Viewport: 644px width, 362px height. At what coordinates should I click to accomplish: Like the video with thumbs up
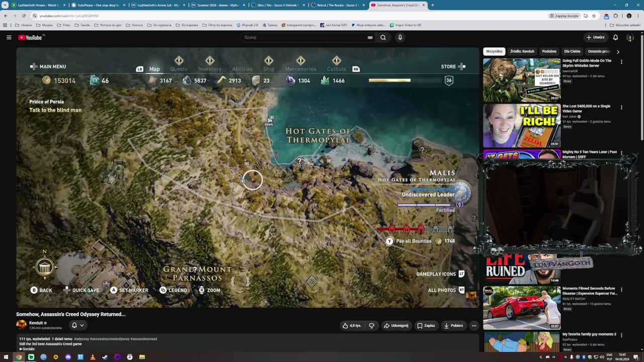pos(352,325)
